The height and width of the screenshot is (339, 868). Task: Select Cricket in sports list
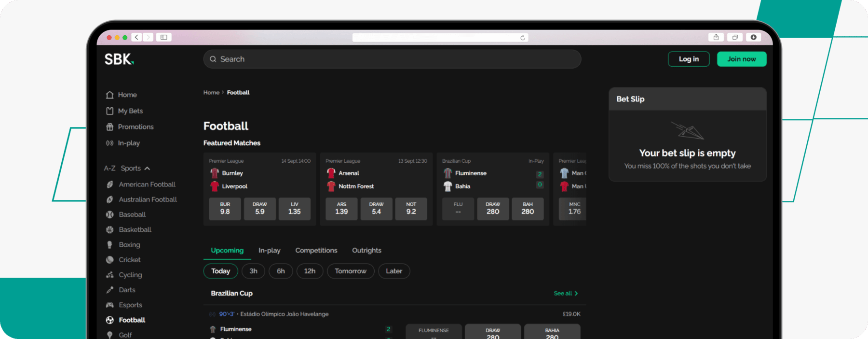[x=123, y=260]
